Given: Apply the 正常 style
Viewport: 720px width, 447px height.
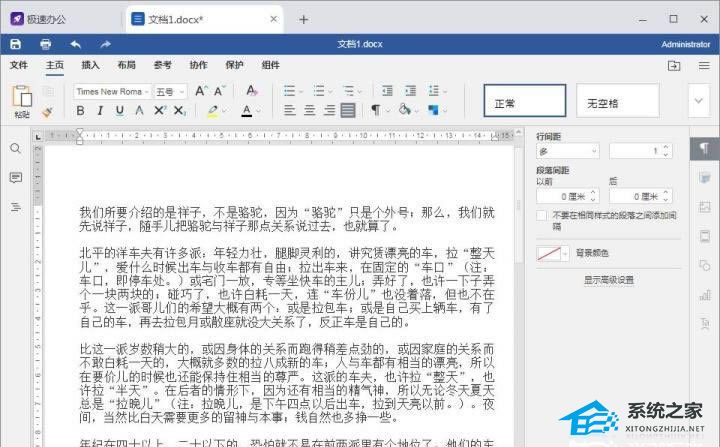Looking at the screenshot, I should pos(524,101).
